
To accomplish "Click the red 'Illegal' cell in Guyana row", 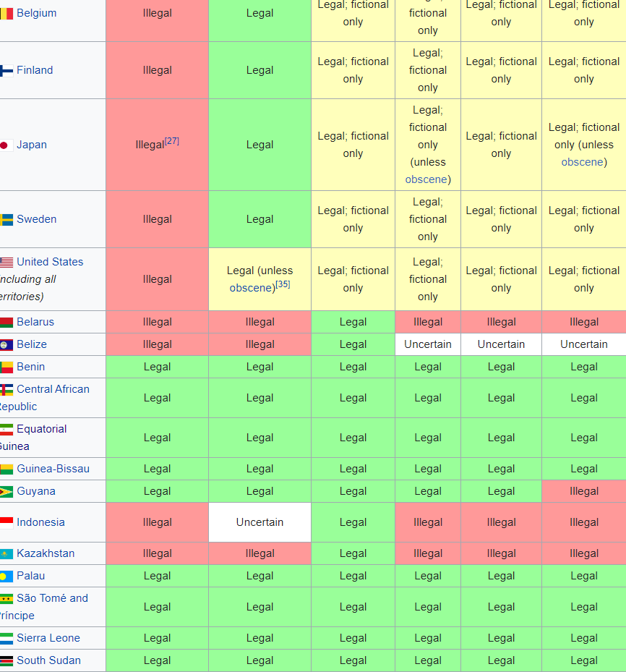I will point(584,491).
